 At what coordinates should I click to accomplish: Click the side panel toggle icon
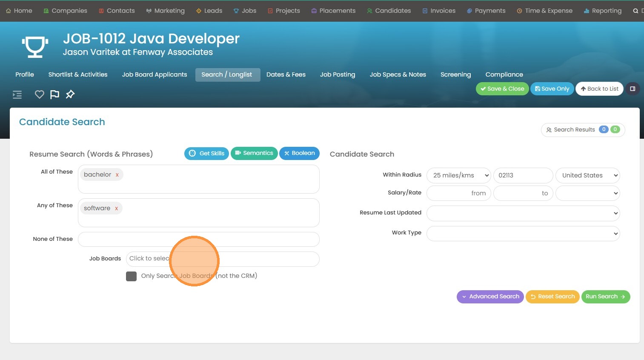tap(633, 89)
